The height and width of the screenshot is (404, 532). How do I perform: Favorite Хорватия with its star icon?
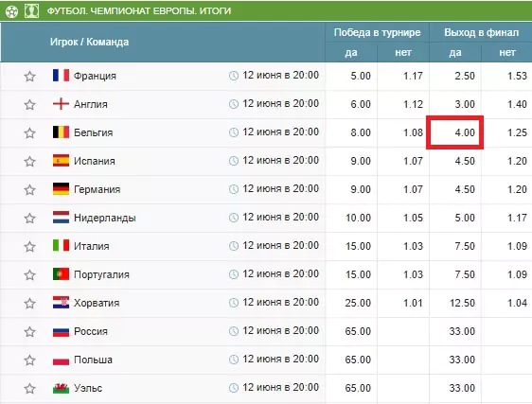pos(30,304)
